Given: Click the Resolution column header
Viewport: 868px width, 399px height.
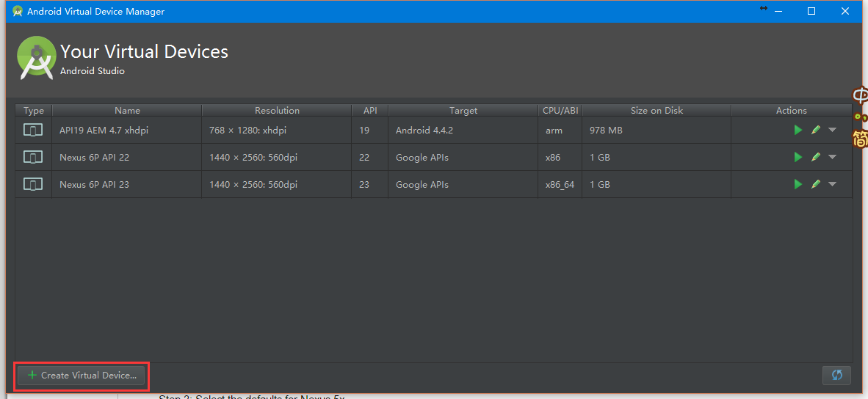Looking at the screenshot, I should [277, 111].
